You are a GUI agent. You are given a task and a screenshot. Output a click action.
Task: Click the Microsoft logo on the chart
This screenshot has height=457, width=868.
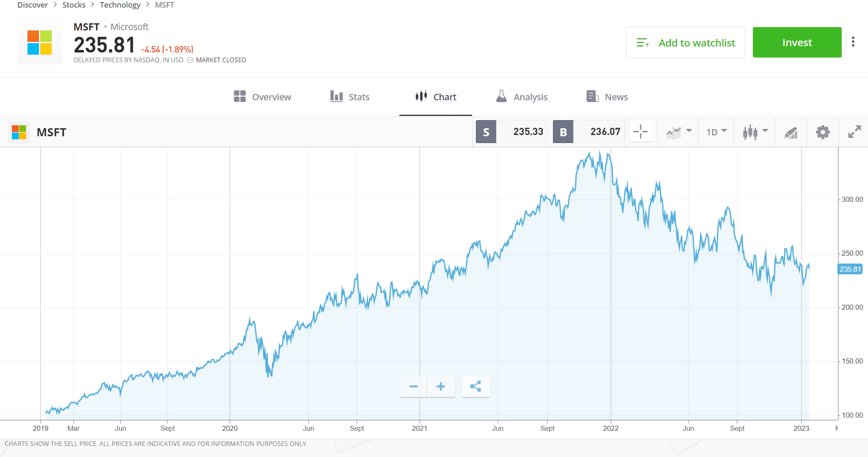19,132
